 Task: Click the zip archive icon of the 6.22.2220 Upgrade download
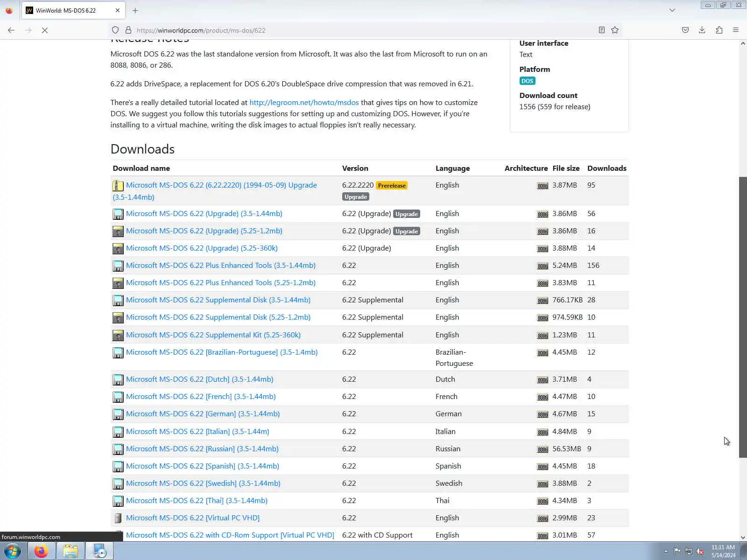(118, 186)
